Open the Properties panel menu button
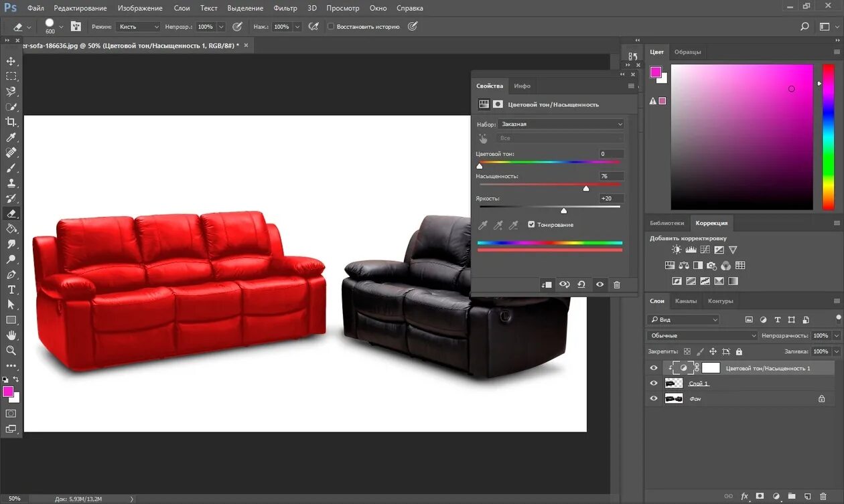This screenshot has width=844, height=504. tap(631, 86)
